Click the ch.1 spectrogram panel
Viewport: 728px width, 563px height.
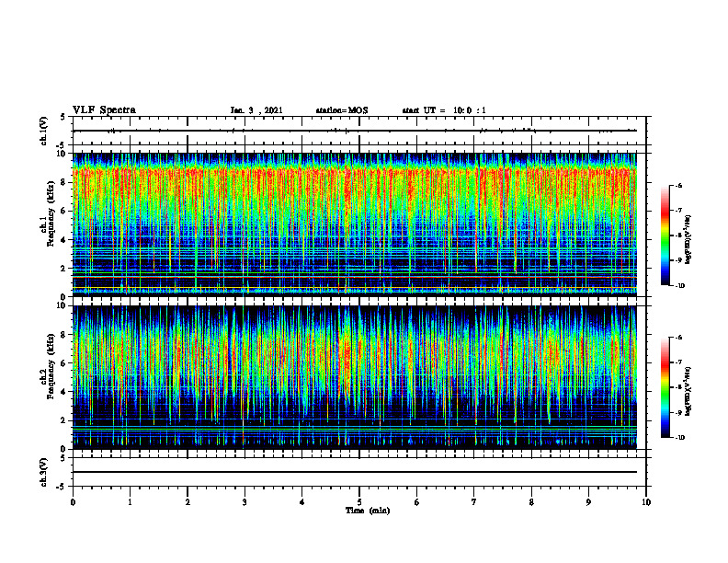(355, 224)
